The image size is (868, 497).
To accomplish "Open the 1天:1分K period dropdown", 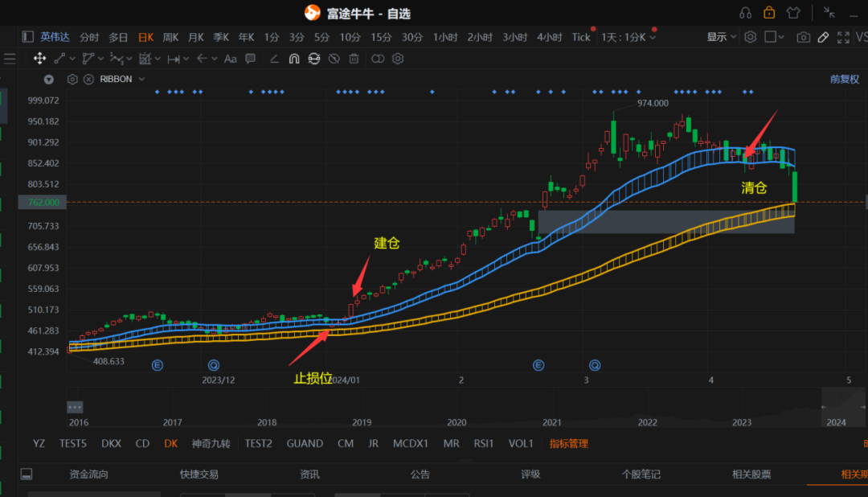I will point(628,37).
